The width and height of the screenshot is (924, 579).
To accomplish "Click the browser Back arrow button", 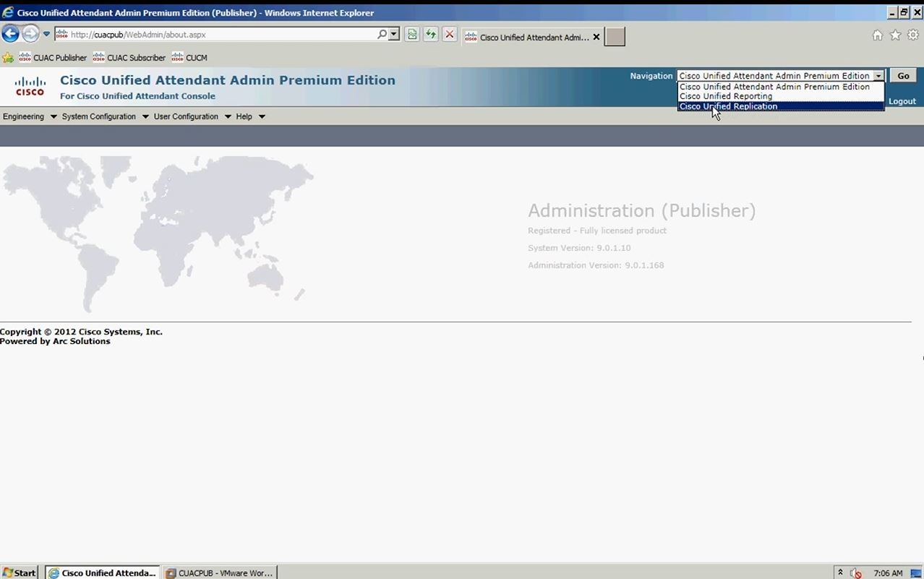I will coord(10,33).
